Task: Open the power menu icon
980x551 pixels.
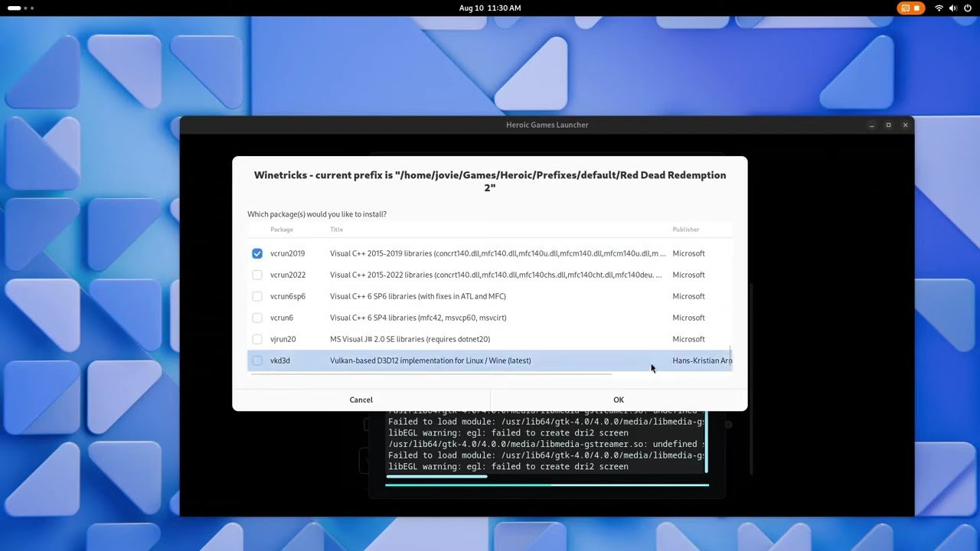Action: (968, 8)
